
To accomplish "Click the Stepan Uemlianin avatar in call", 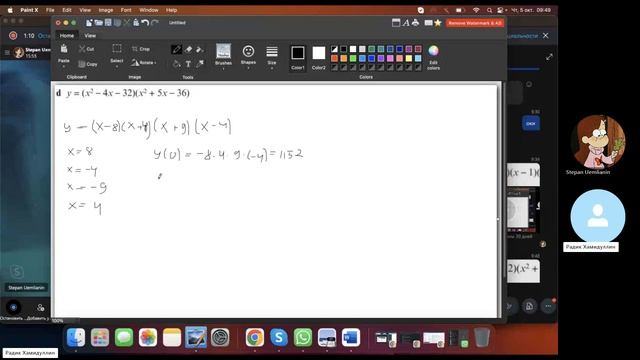I will pos(598,141).
